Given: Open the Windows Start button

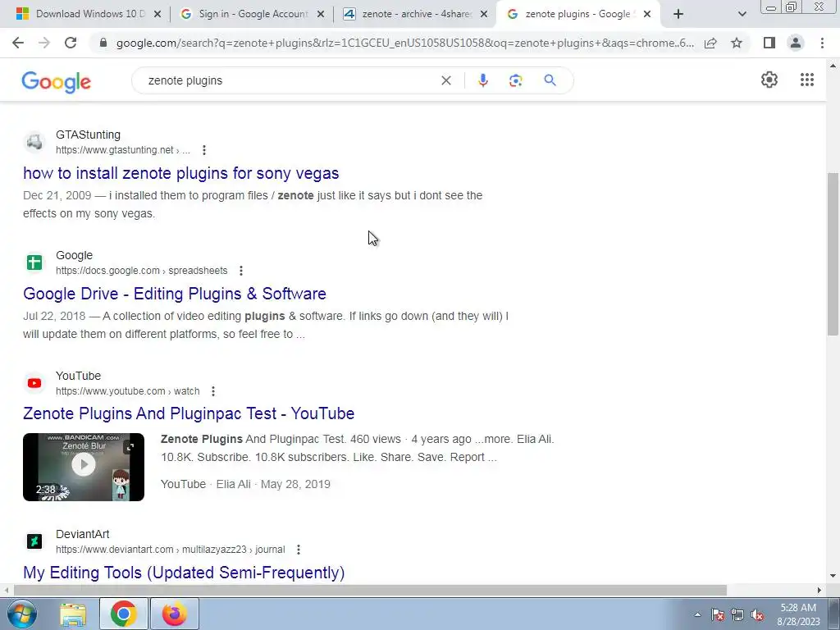Looking at the screenshot, I should coord(22,614).
